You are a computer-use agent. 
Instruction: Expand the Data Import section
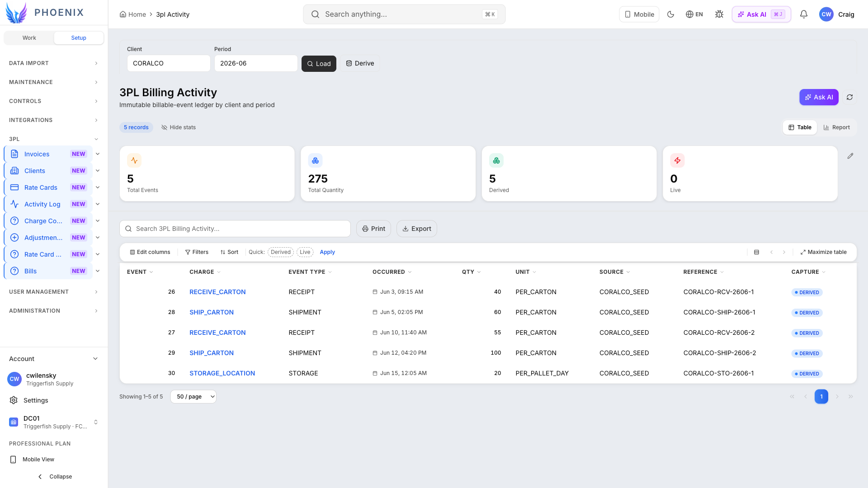pos(54,63)
